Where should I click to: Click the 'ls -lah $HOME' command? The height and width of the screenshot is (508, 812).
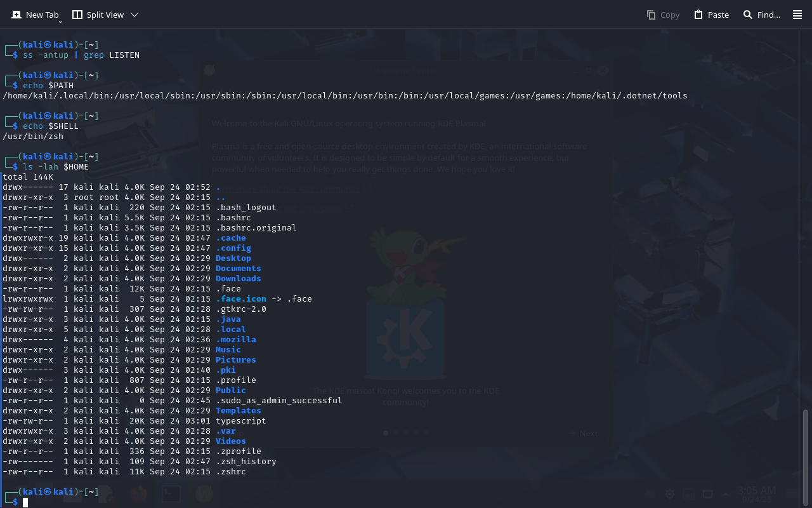(56, 167)
